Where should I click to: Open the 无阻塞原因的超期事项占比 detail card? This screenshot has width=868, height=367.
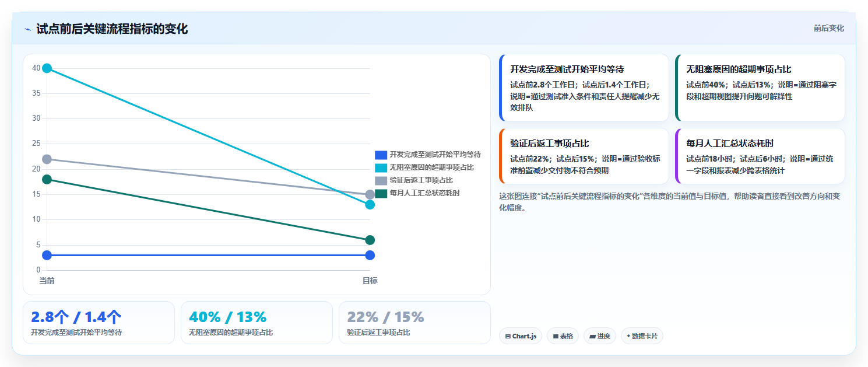pos(760,88)
